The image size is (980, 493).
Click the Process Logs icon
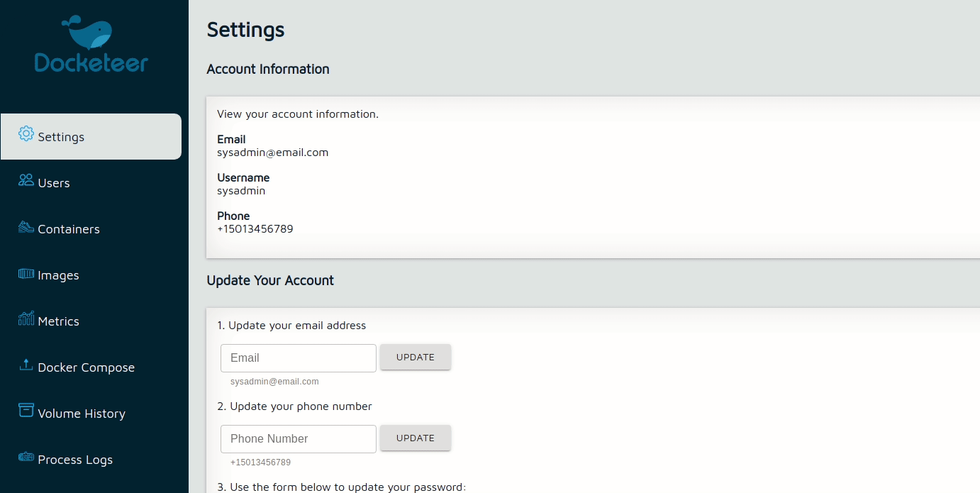(x=26, y=458)
